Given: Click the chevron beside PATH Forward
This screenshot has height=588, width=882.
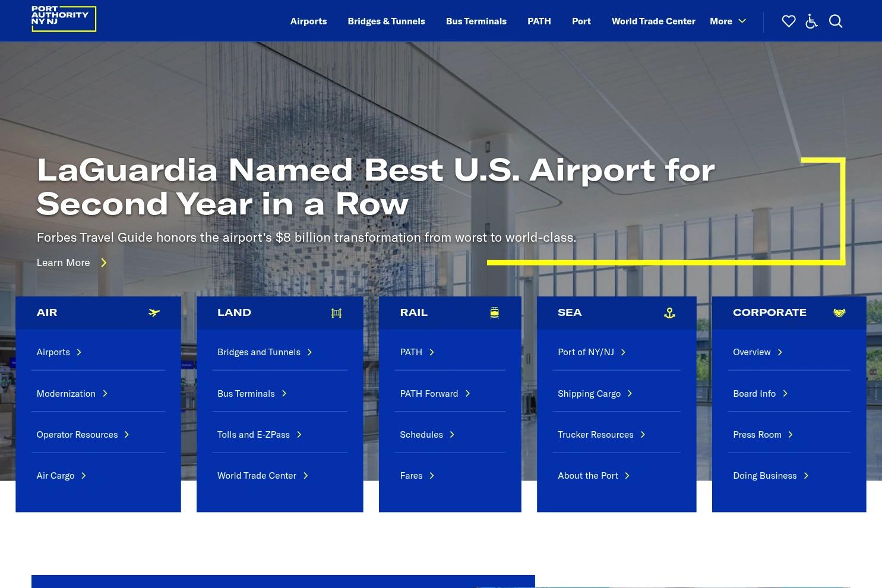Looking at the screenshot, I should tap(467, 393).
